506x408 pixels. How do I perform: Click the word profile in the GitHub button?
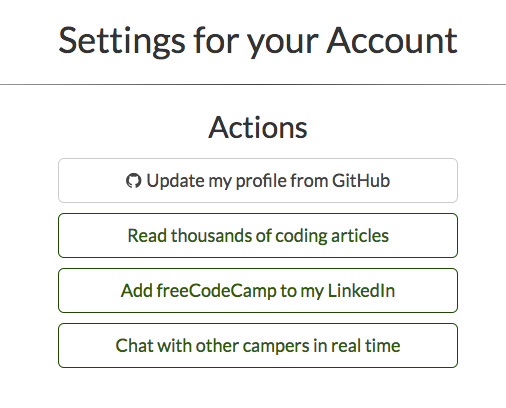(x=261, y=181)
